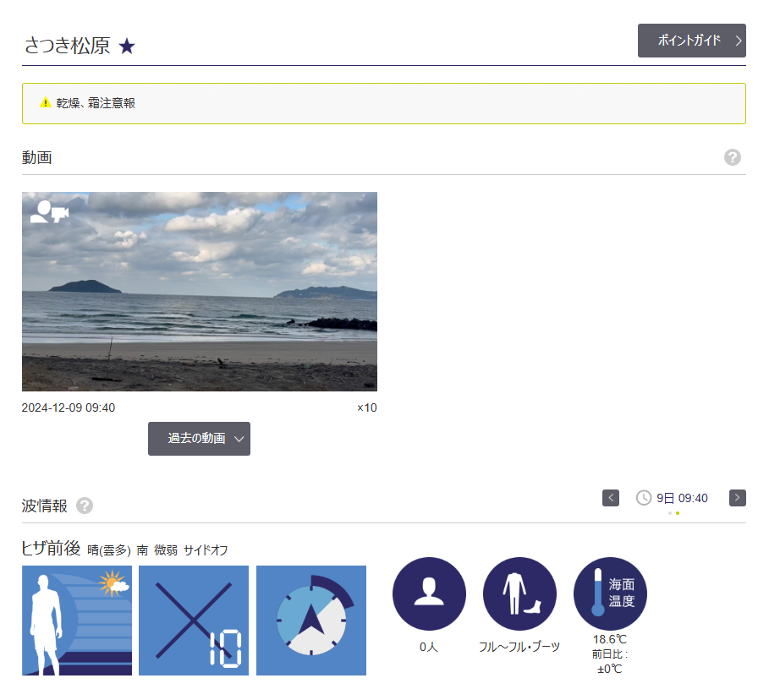
Task: Click the 乾燥、霜注意報 warning banner
Action: pos(384,103)
